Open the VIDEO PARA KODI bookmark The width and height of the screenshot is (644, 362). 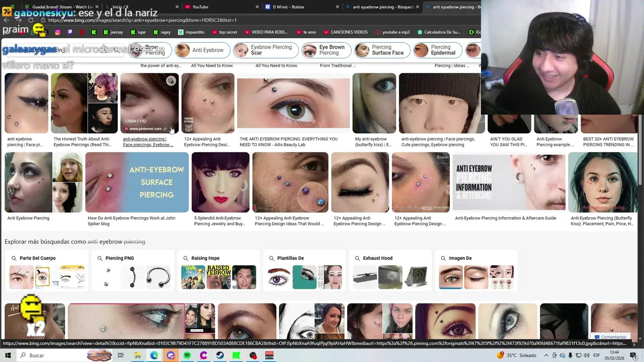tap(265, 32)
